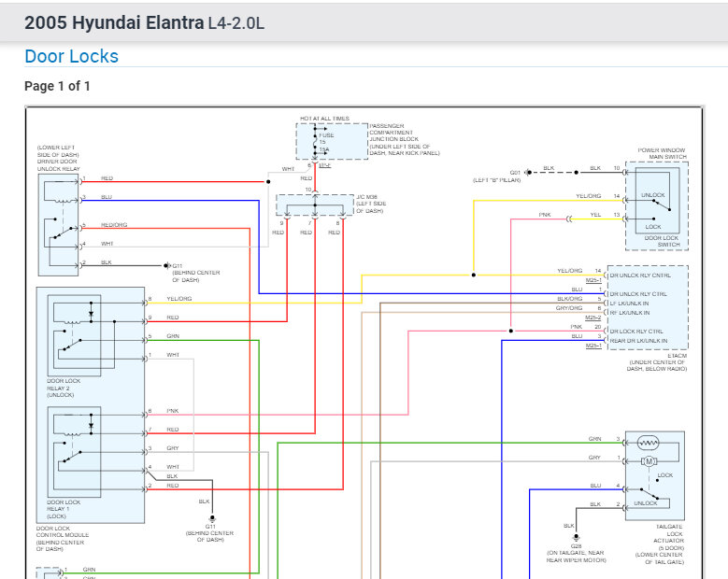The image size is (728, 579).
Task: Click the REAR DR LK/UNLK IN terminal
Action: (x=638, y=341)
